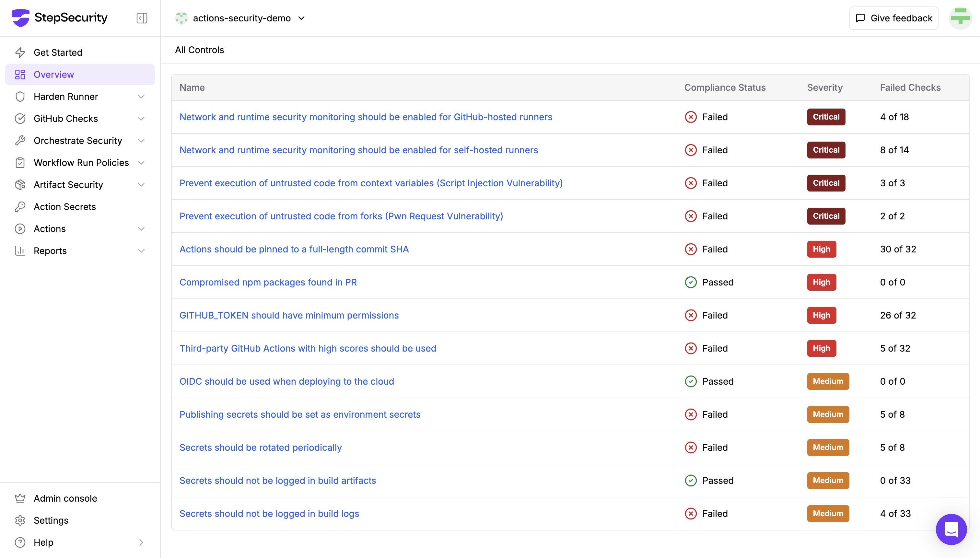
Task: Open the actions-security-demo organization dropdown
Action: tap(241, 18)
